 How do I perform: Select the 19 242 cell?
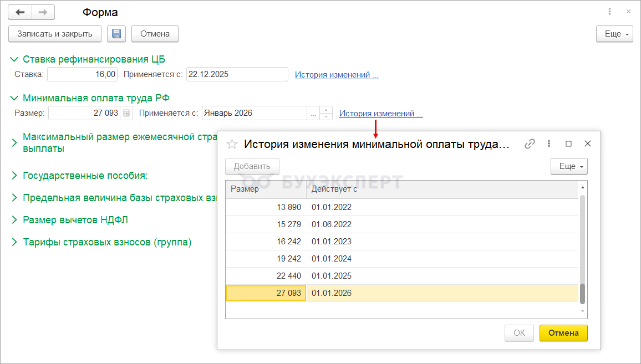pyautogui.click(x=266, y=259)
